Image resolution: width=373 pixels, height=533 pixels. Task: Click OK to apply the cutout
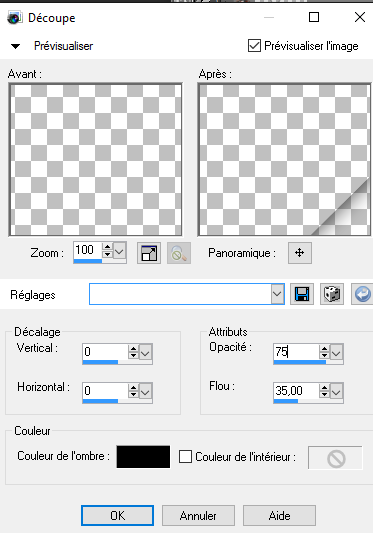(x=117, y=516)
